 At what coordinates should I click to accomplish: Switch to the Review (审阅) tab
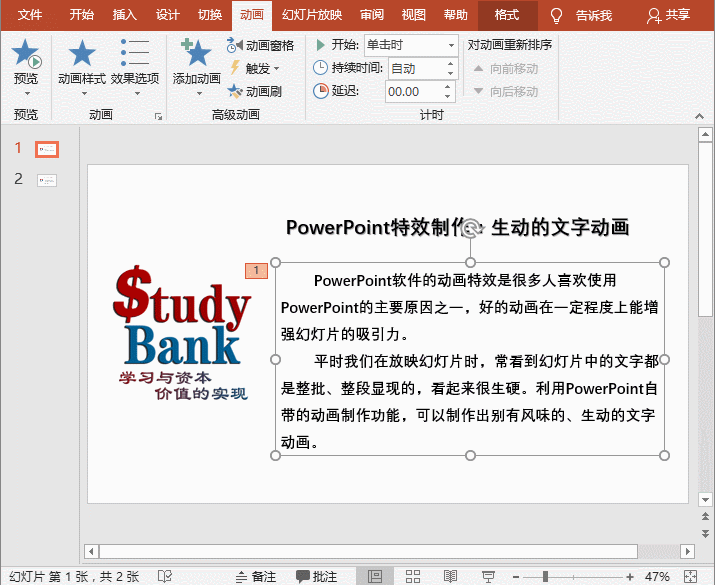click(372, 15)
